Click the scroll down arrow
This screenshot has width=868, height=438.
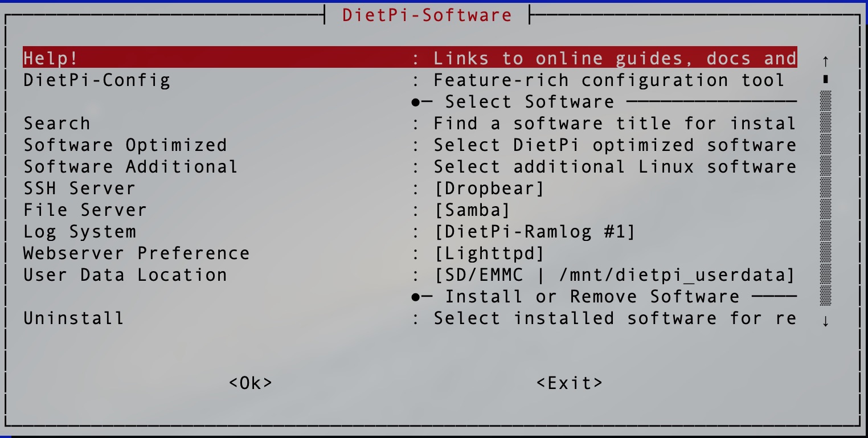pos(825,321)
